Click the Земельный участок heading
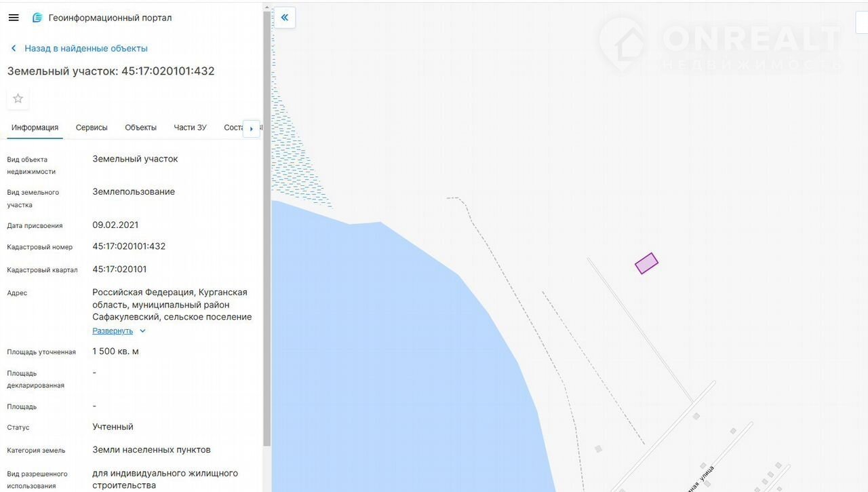This screenshot has width=868, height=492. tap(111, 71)
